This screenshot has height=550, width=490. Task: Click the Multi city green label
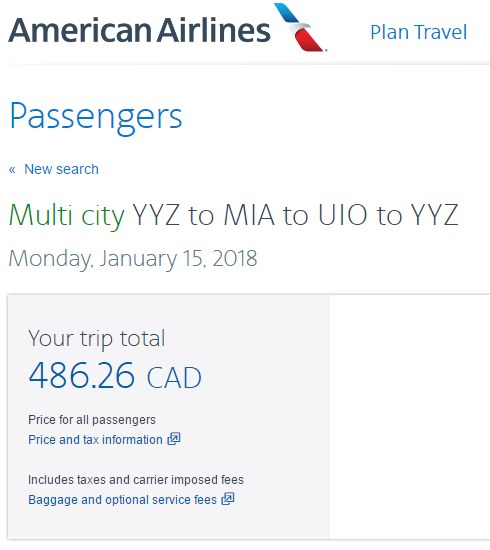(67, 215)
